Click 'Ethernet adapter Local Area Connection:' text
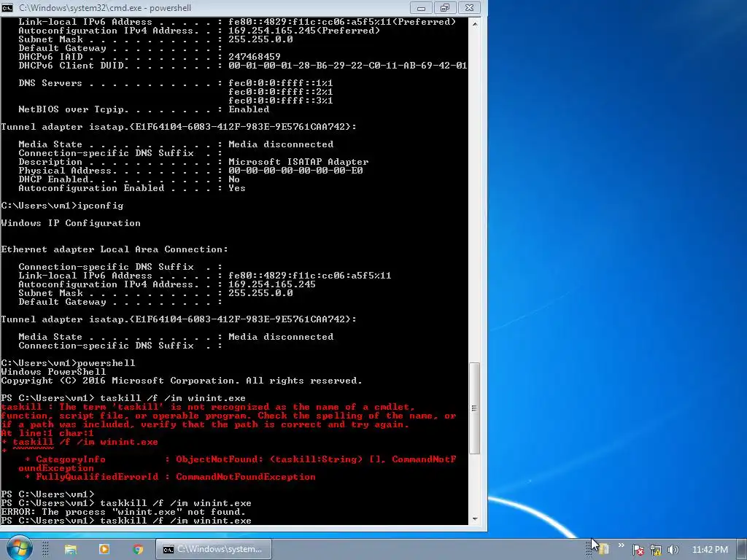 tap(115, 249)
